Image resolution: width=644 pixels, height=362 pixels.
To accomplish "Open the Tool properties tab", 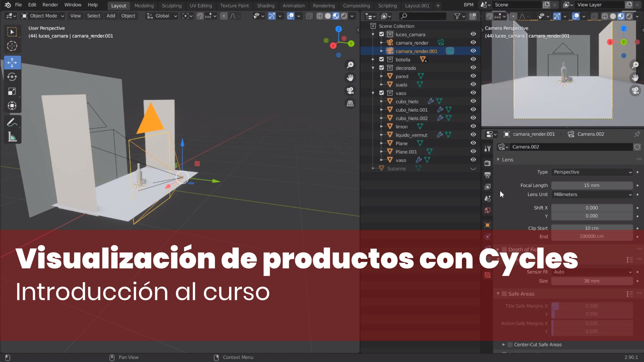I will click(487, 148).
